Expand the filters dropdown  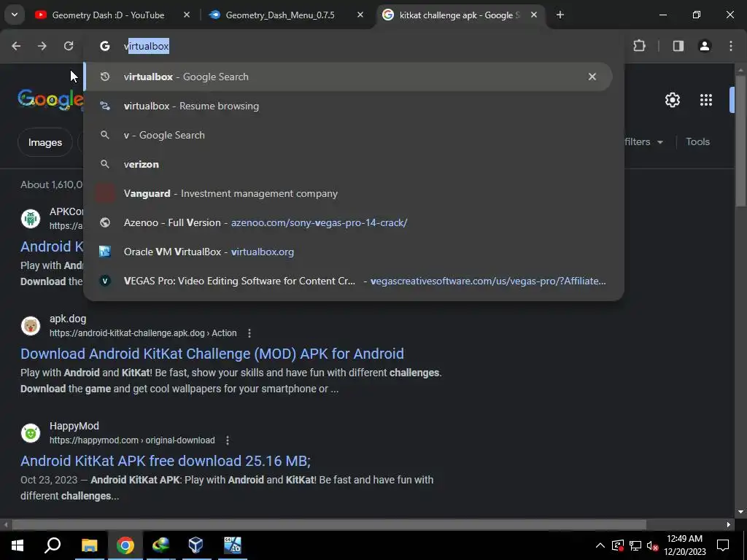[643, 142]
